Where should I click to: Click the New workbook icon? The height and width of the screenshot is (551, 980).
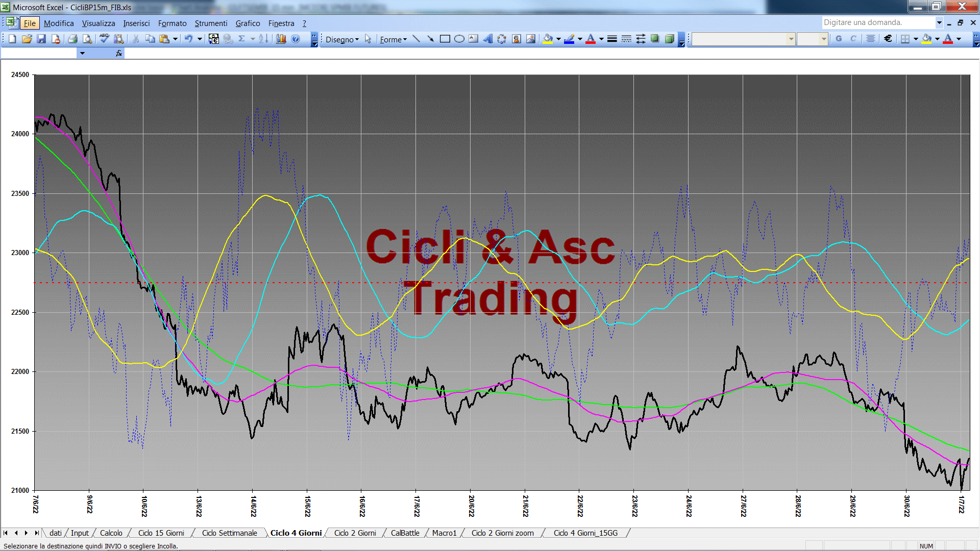13,39
